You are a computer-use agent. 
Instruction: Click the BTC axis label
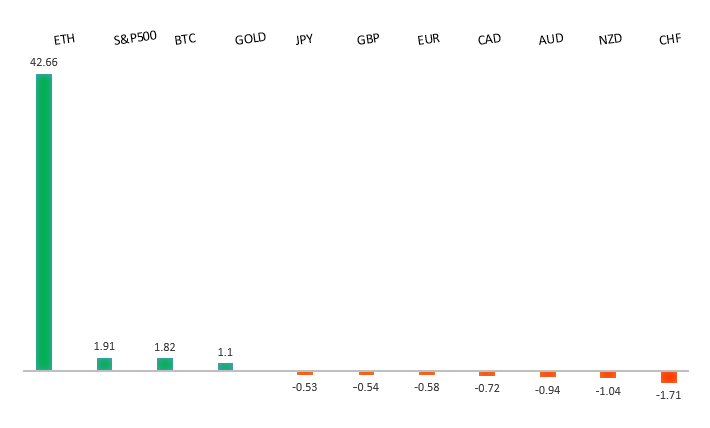point(185,39)
